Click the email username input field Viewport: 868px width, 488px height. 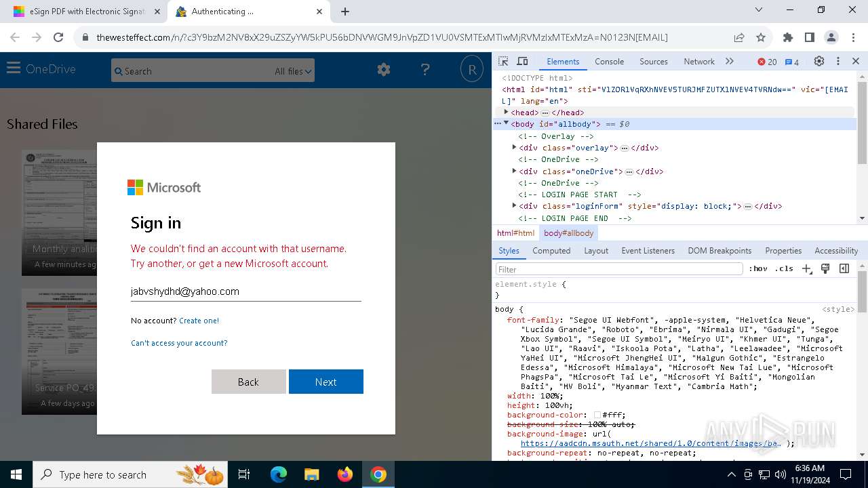(245, 291)
